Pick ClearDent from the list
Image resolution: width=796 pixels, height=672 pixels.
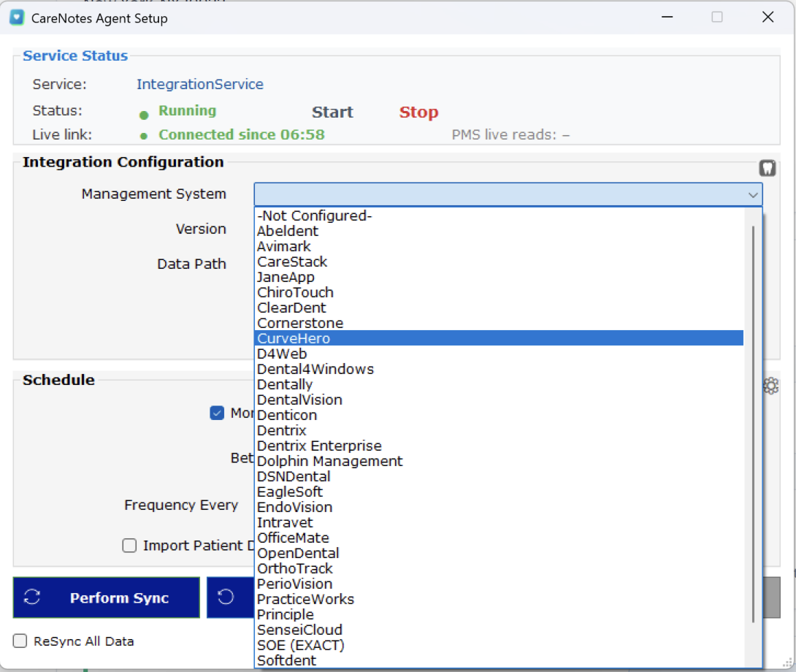499,308
